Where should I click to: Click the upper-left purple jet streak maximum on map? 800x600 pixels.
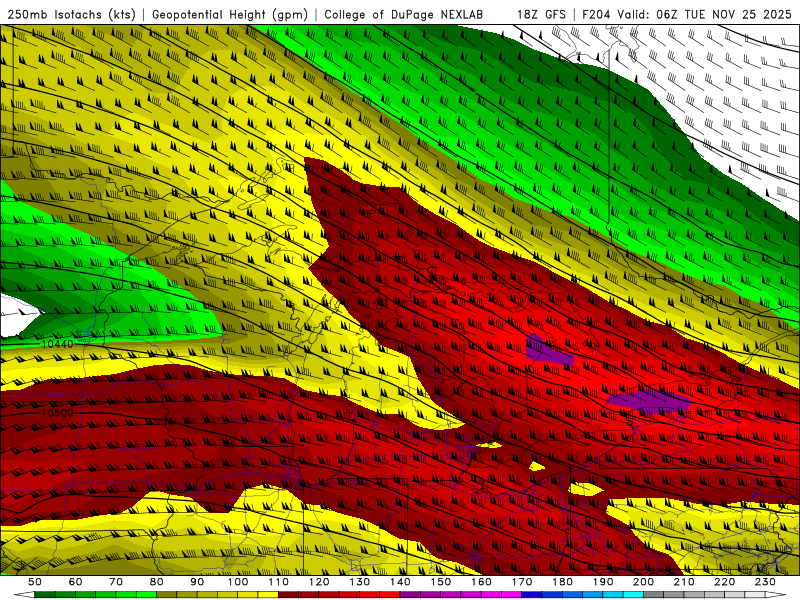(549, 351)
